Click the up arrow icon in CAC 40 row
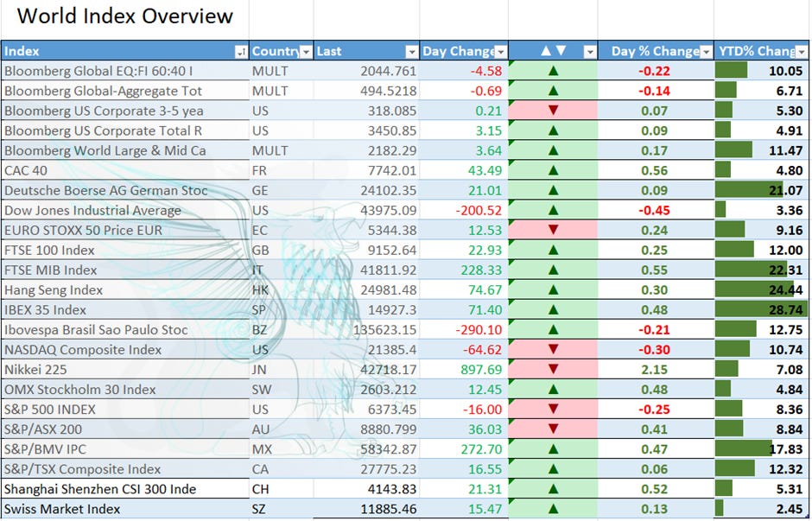Image resolution: width=812 pixels, height=521 pixels. click(553, 170)
